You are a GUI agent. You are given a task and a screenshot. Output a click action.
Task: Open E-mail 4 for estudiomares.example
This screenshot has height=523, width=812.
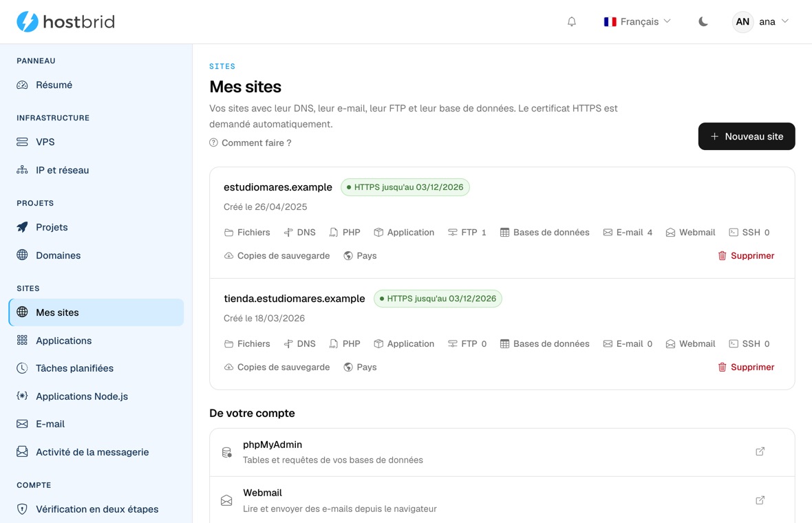(x=628, y=233)
